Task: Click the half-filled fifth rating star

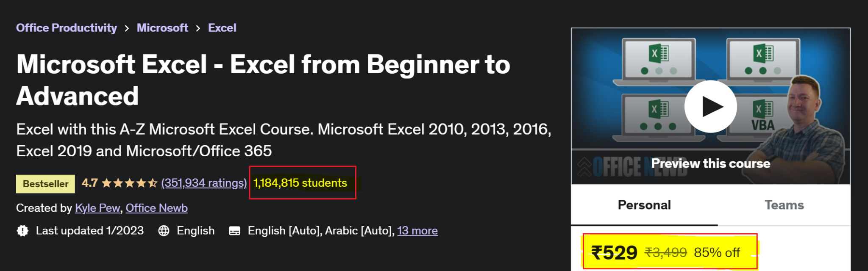Action: (x=153, y=183)
